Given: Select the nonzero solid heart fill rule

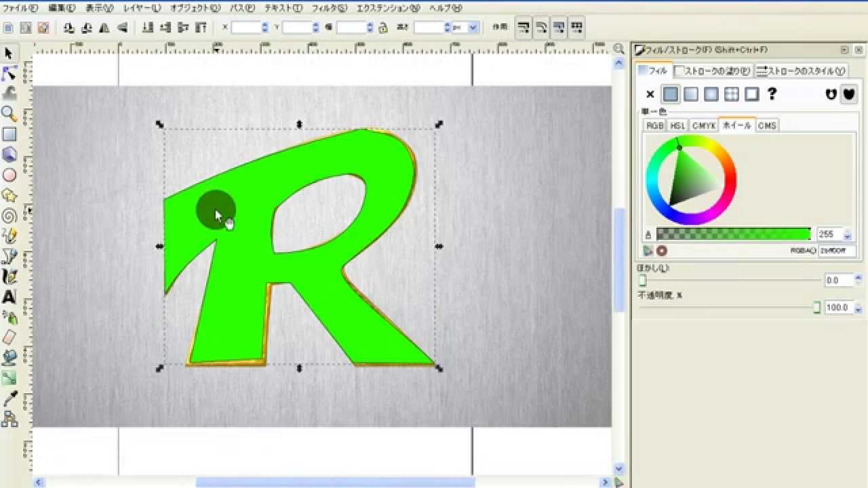Looking at the screenshot, I should pos(849,94).
